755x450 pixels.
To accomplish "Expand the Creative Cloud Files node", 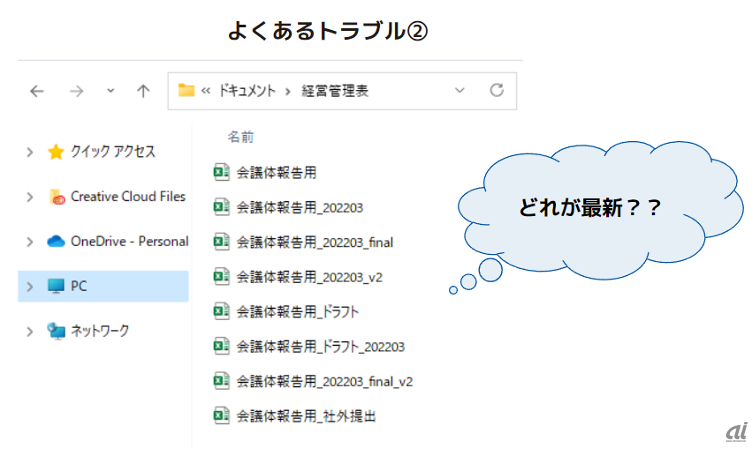I will (x=30, y=197).
